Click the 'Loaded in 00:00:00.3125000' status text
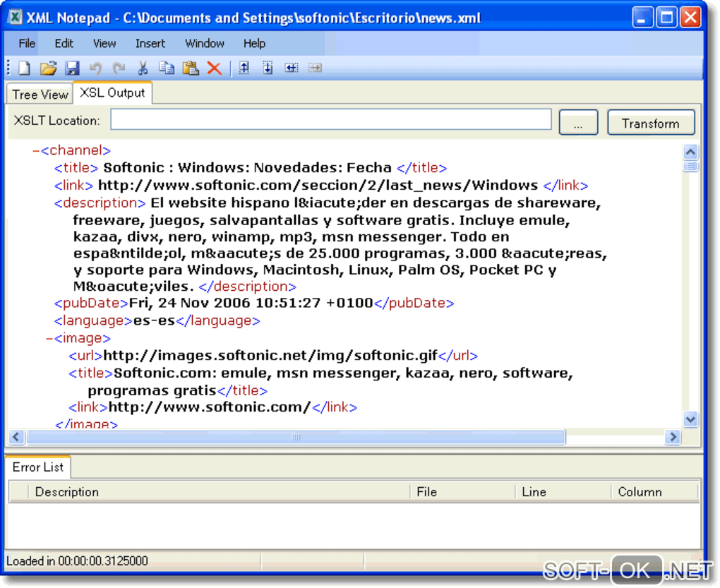 [x=77, y=561]
